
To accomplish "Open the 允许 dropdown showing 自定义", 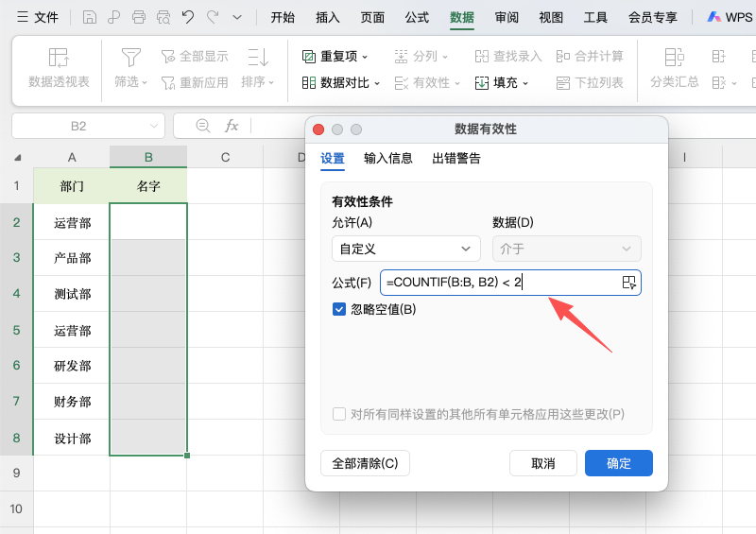I will point(406,249).
